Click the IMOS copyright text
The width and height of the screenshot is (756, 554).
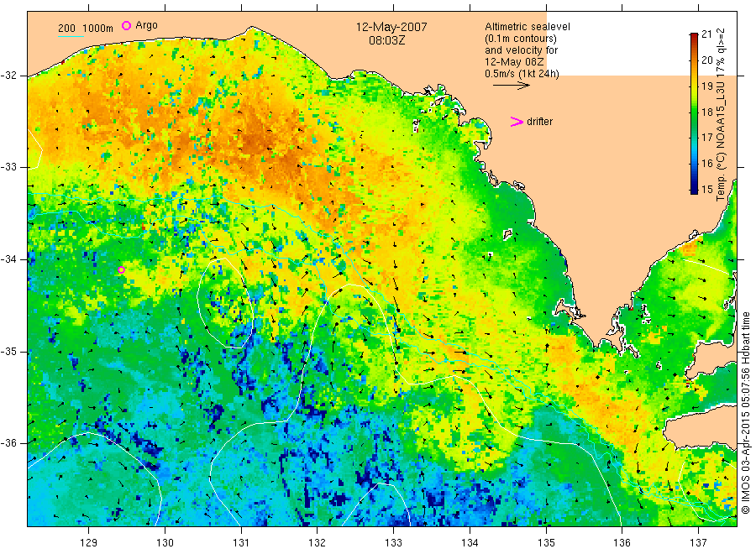point(745,412)
